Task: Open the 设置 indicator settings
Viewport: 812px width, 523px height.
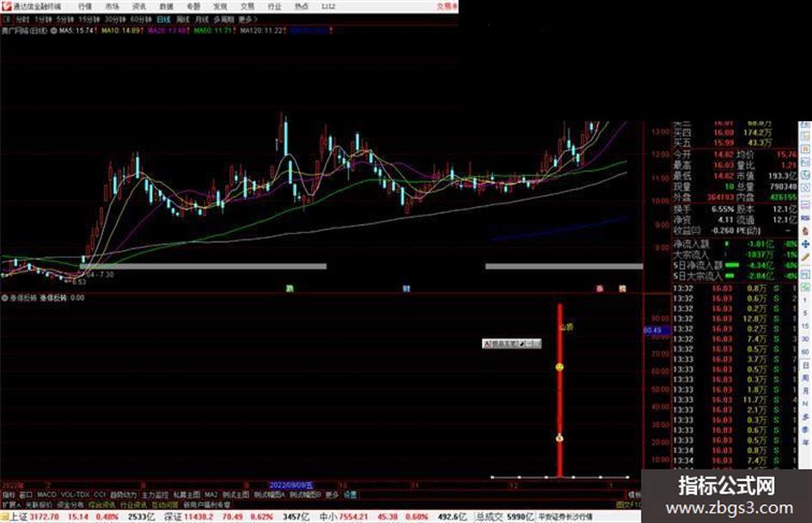Action: [350, 495]
